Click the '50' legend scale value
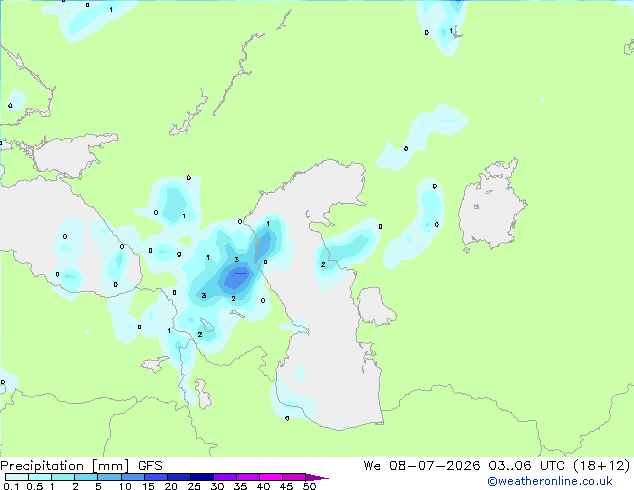Image resolution: width=634 pixels, height=490 pixels. tap(309, 486)
